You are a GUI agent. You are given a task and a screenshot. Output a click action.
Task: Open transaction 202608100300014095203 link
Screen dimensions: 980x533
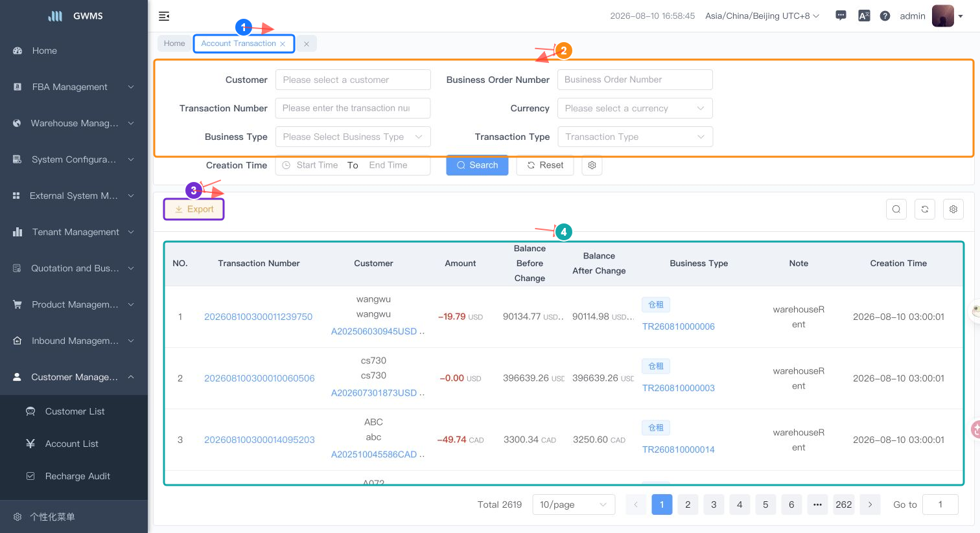point(259,440)
